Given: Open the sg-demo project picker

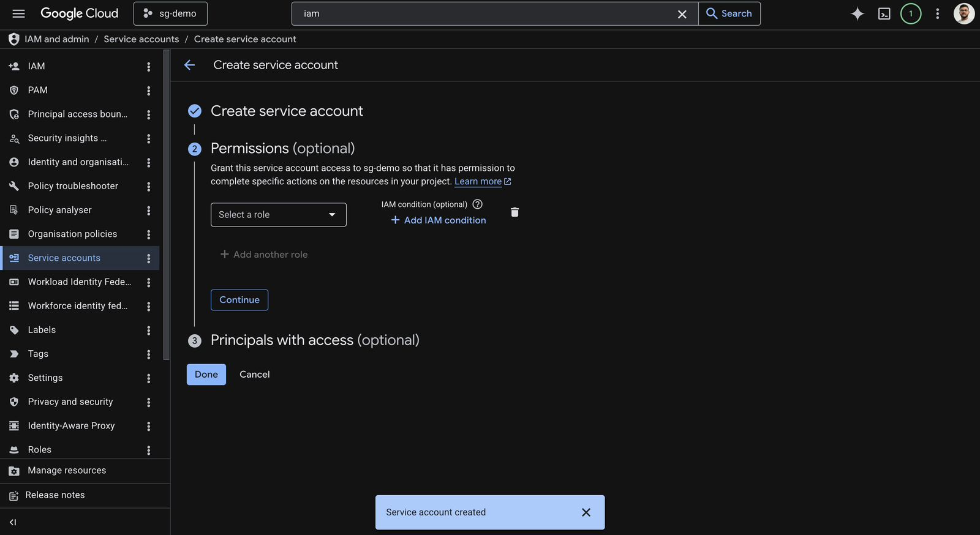Looking at the screenshot, I should [170, 13].
